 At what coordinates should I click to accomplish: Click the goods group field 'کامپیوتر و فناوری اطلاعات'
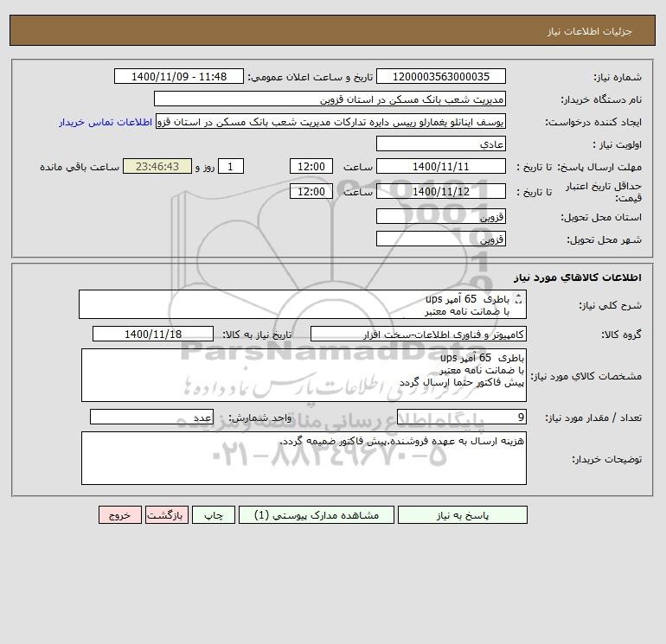(x=419, y=334)
